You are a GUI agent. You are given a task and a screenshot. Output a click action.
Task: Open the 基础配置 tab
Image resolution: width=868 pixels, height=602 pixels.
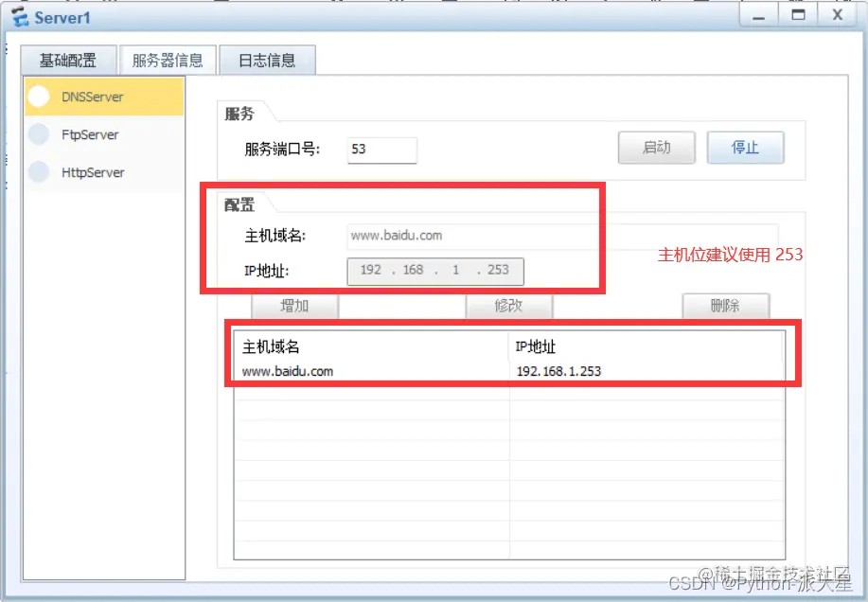point(69,61)
